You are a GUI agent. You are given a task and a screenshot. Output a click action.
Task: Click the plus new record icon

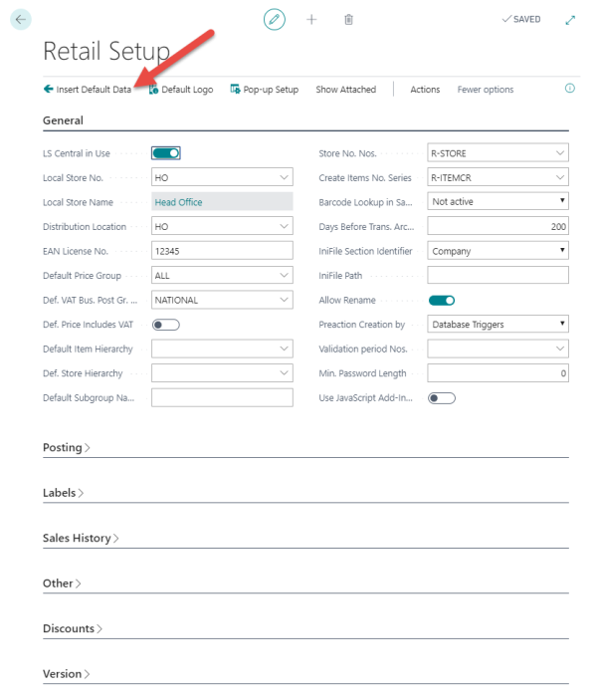(x=311, y=19)
